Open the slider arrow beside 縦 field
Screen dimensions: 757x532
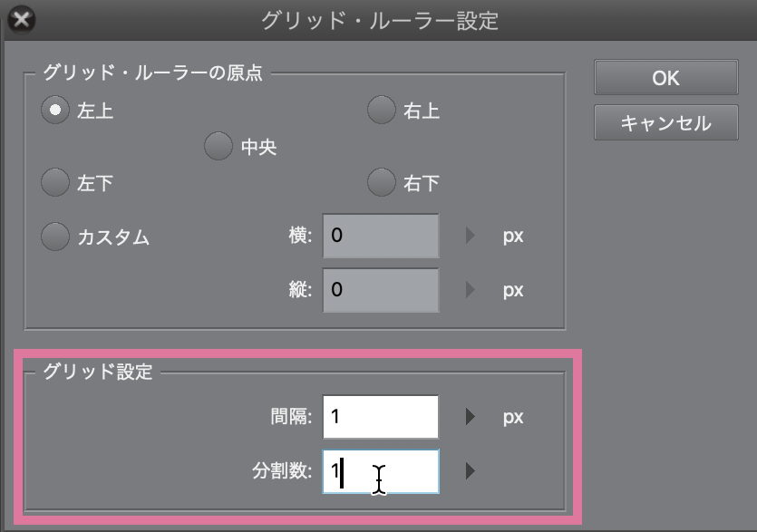[x=471, y=290]
